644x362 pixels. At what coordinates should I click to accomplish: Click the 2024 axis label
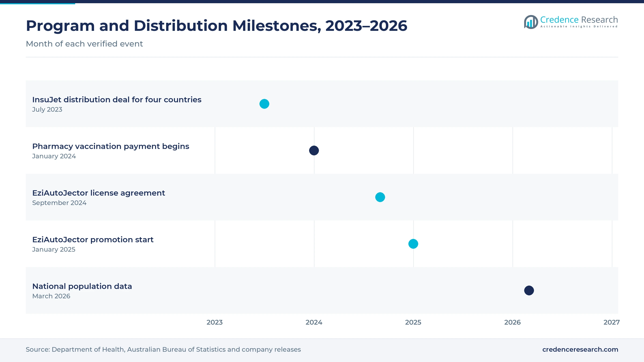click(x=314, y=322)
